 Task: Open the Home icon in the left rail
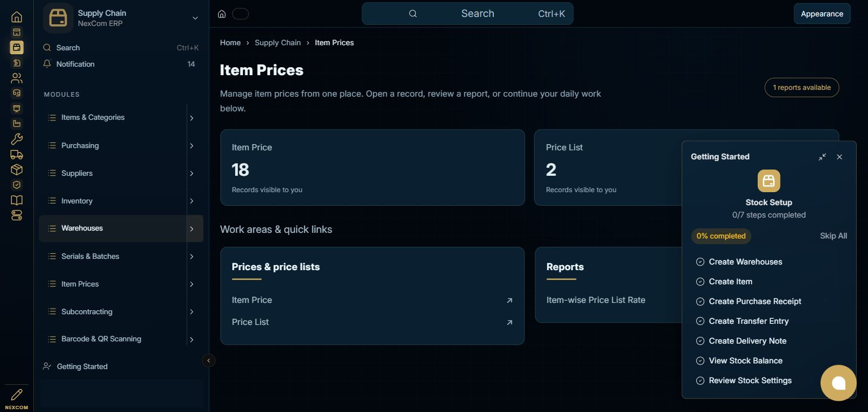(x=16, y=17)
